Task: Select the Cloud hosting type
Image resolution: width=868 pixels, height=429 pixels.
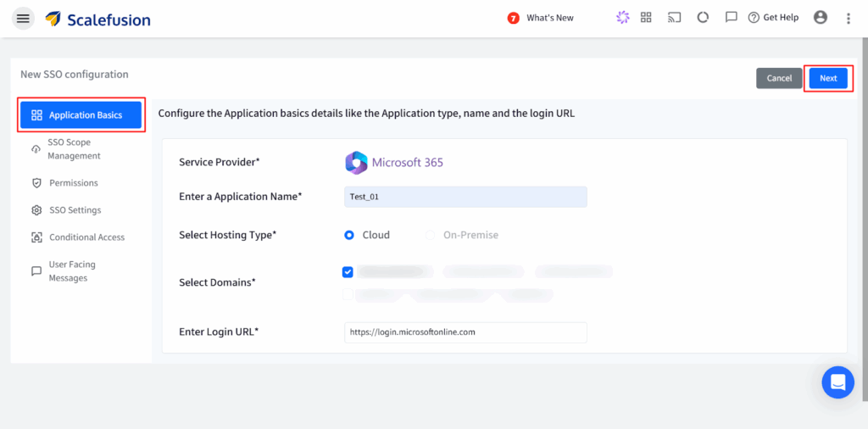Action: [x=349, y=235]
